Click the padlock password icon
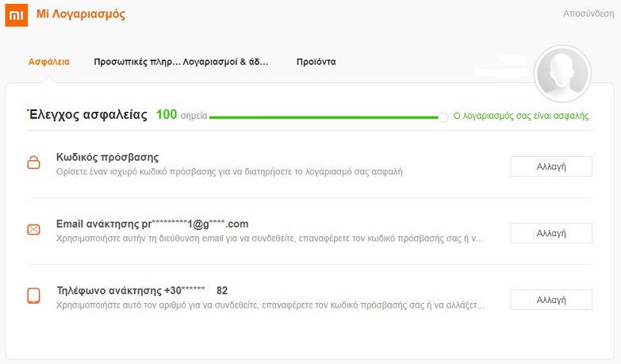The height and width of the screenshot is (364, 621). tap(33, 163)
